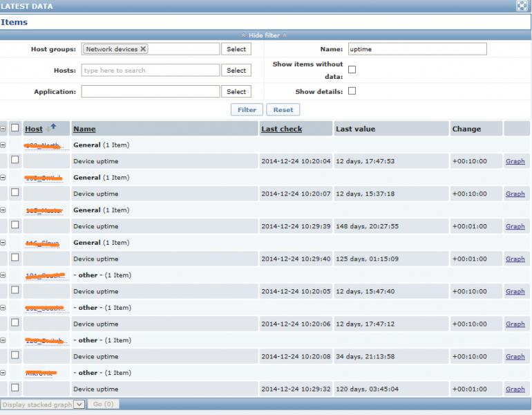Click Select next to the Hosts field
532x415 pixels.
236,71
